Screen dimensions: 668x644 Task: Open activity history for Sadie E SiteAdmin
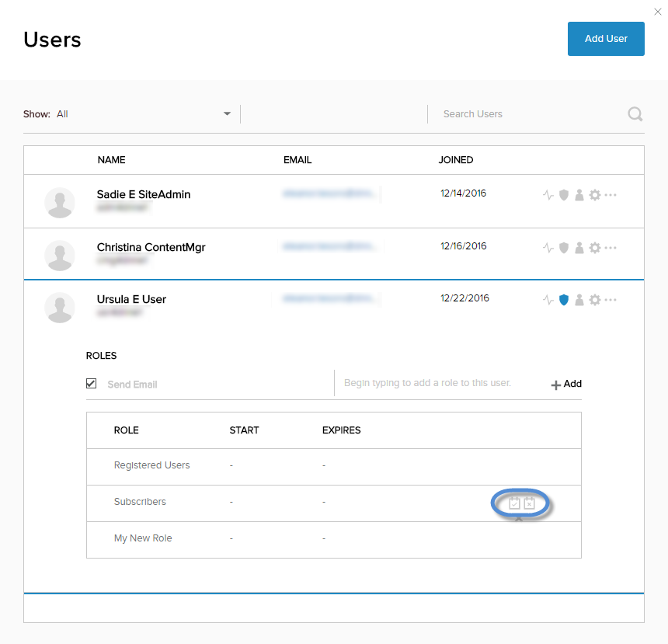coord(548,195)
